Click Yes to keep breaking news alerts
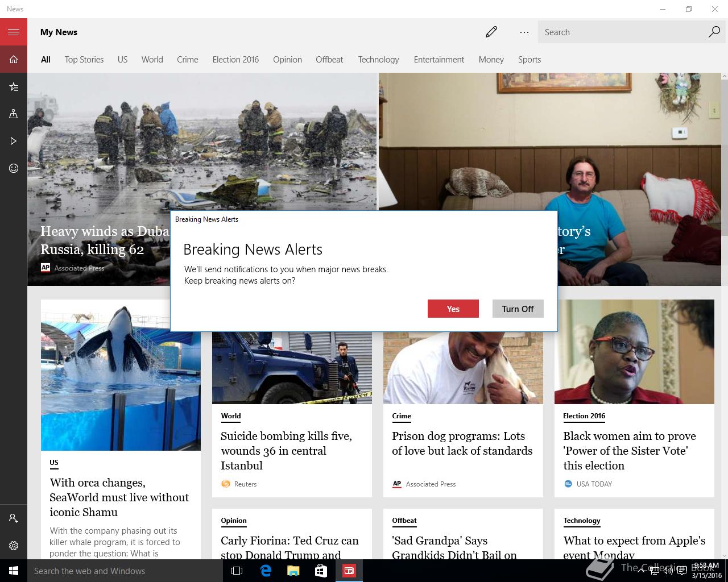This screenshot has height=582, width=728. pos(453,309)
